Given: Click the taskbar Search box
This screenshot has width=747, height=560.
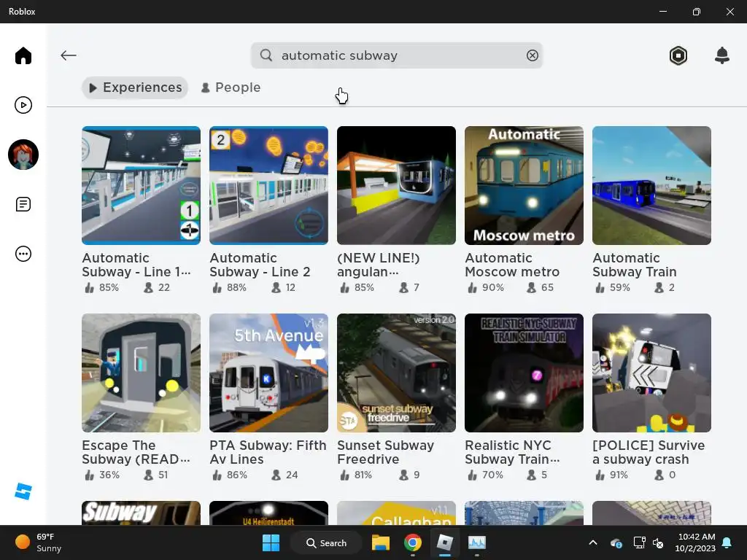Looking at the screenshot, I should [x=327, y=542].
